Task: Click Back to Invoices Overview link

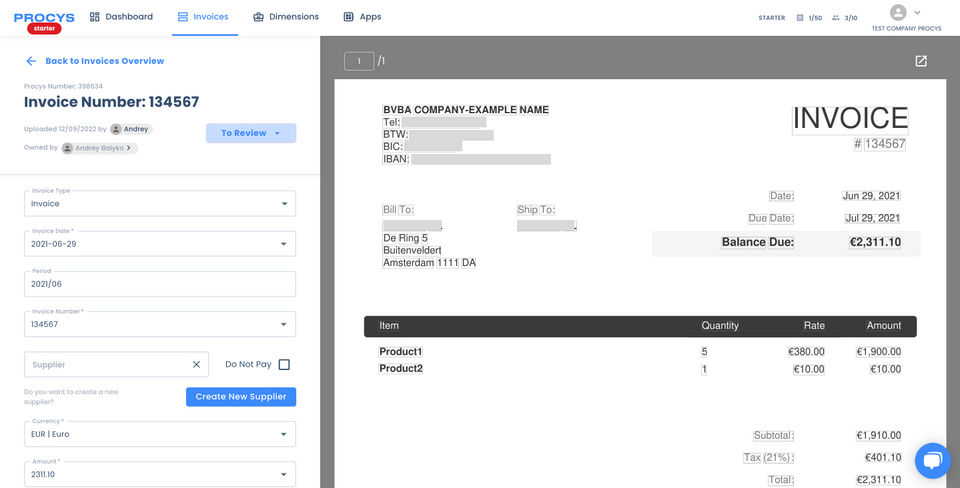Action: tap(95, 61)
